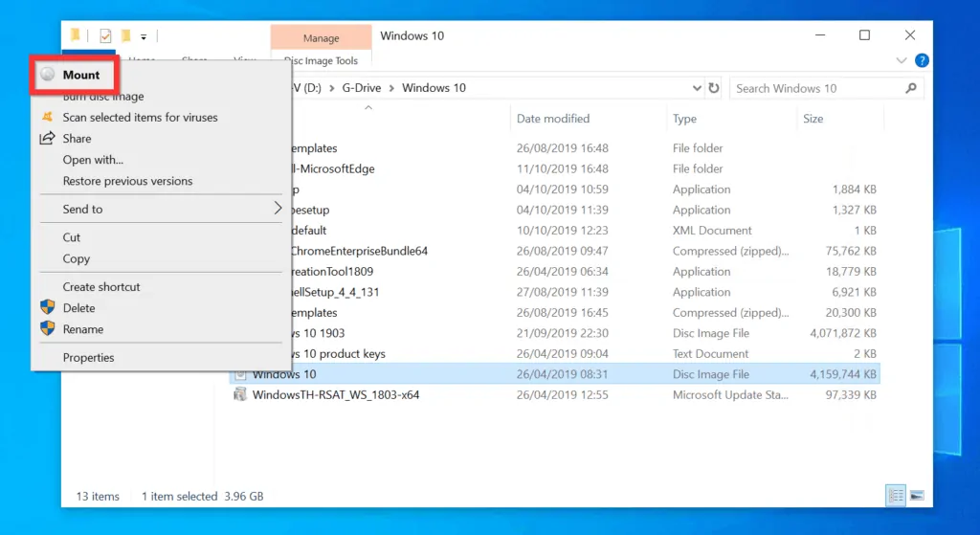980x535 pixels.
Task: Click the 13 items status text
Action: [98, 497]
